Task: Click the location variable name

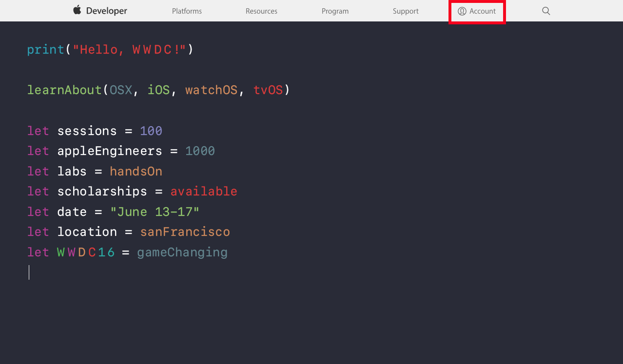Action: (x=87, y=232)
